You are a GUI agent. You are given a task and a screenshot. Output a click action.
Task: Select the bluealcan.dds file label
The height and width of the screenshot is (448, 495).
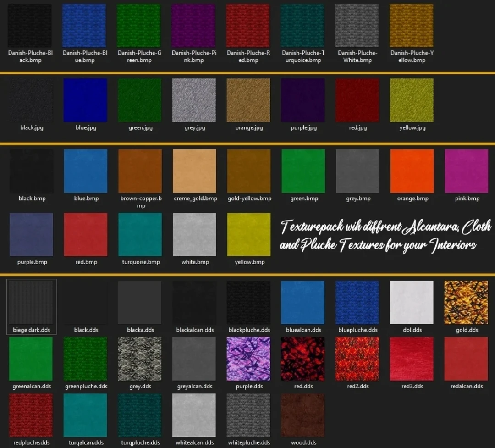click(302, 330)
